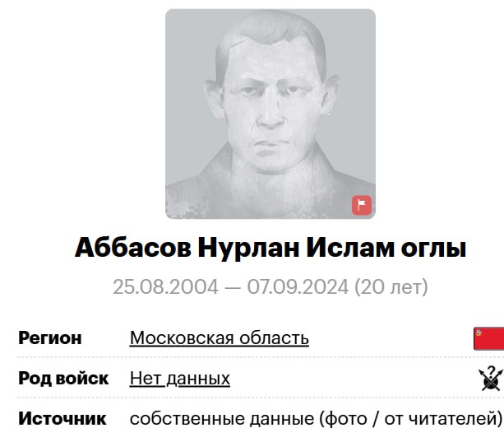This screenshot has width=504, height=428.
Task: Click the age text (20 лет)
Action: coord(391,286)
